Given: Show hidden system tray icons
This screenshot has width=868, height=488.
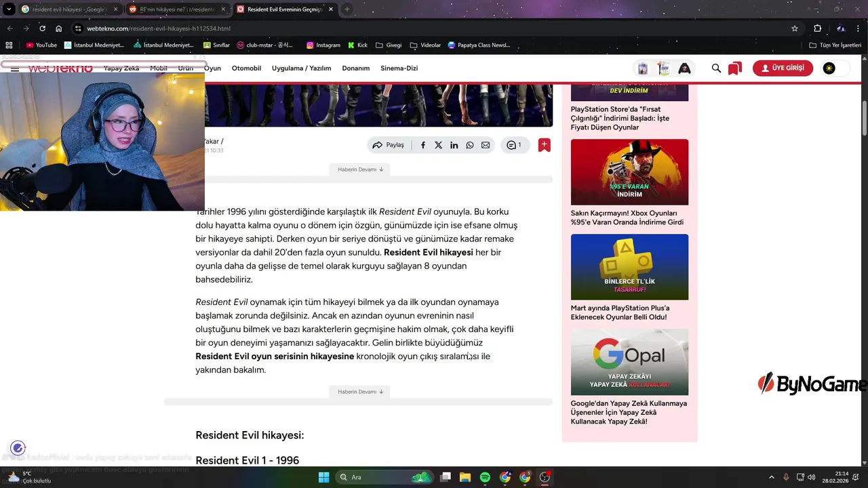Looking at the screenshot, I should click(772, 477).
